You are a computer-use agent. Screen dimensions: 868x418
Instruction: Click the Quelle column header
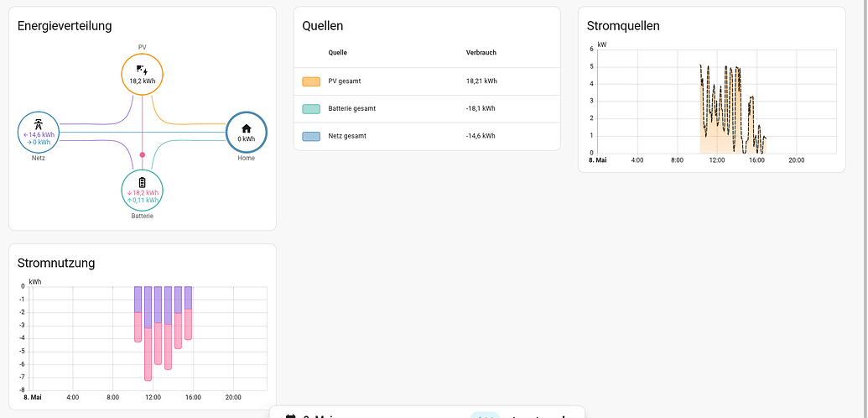pos(338,53)
